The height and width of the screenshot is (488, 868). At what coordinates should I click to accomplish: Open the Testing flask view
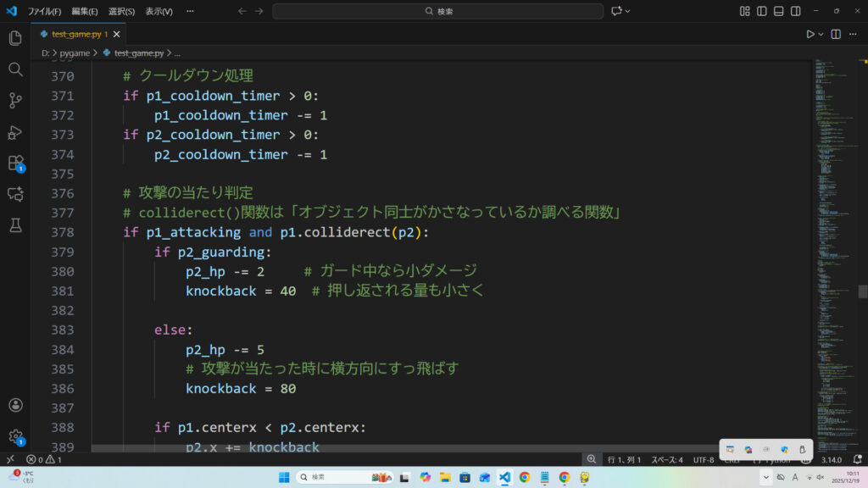pyautogui.click(x=15, y=225)
